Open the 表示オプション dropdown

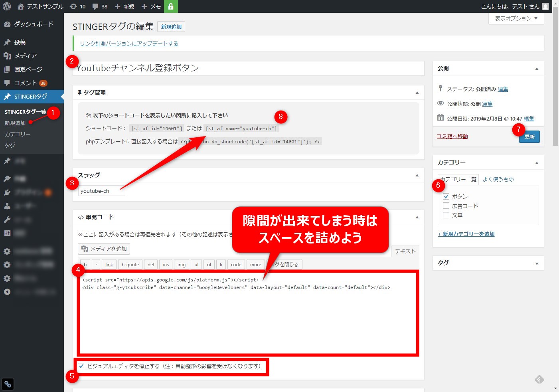[516, 18]
